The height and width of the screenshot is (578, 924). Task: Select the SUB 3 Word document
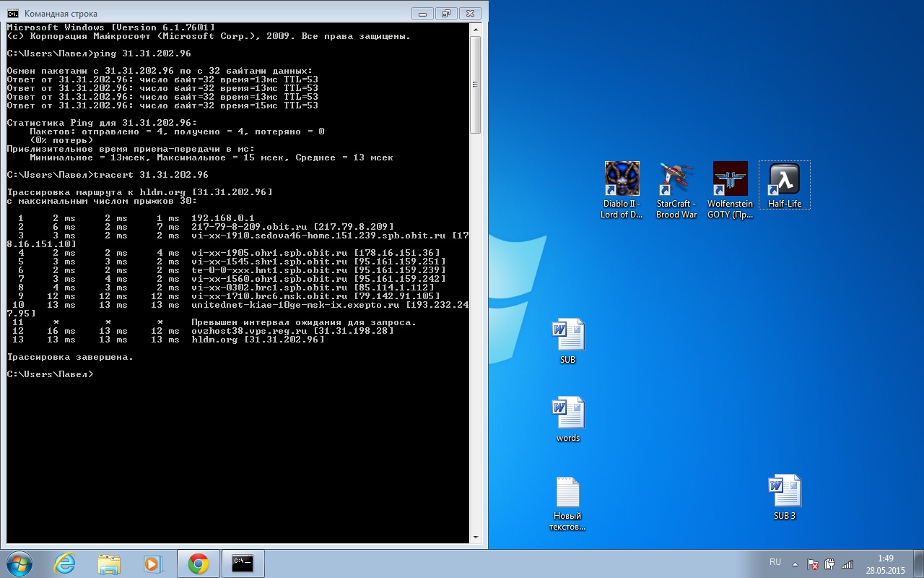(x=785, y=492)
